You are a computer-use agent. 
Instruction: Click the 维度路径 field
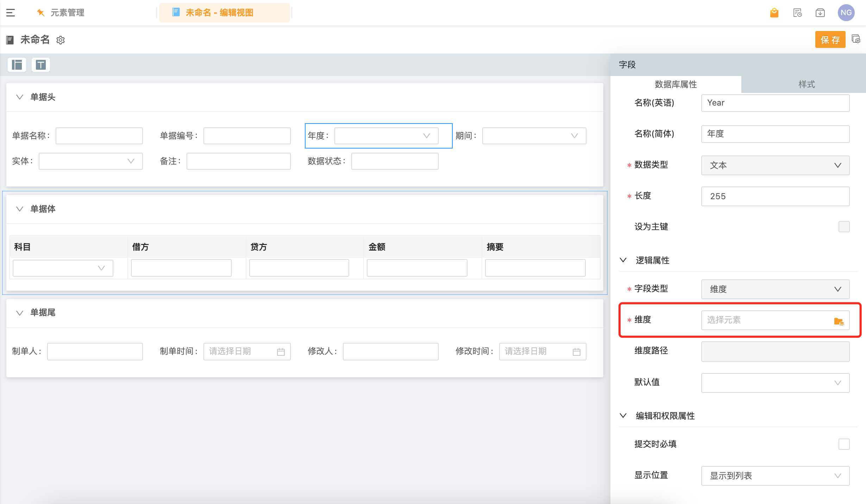pyautogui.click(x=775, y=351)
